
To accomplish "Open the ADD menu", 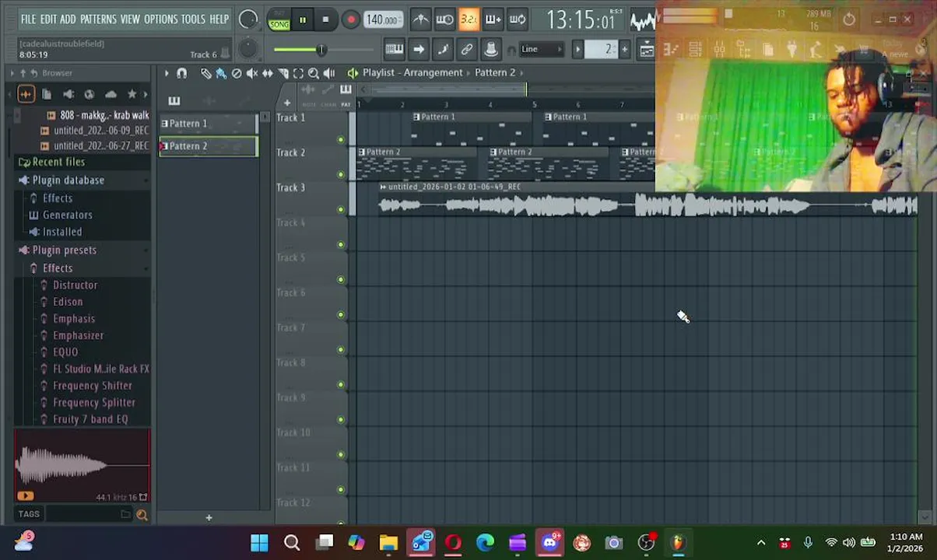I will pos(68,19).
